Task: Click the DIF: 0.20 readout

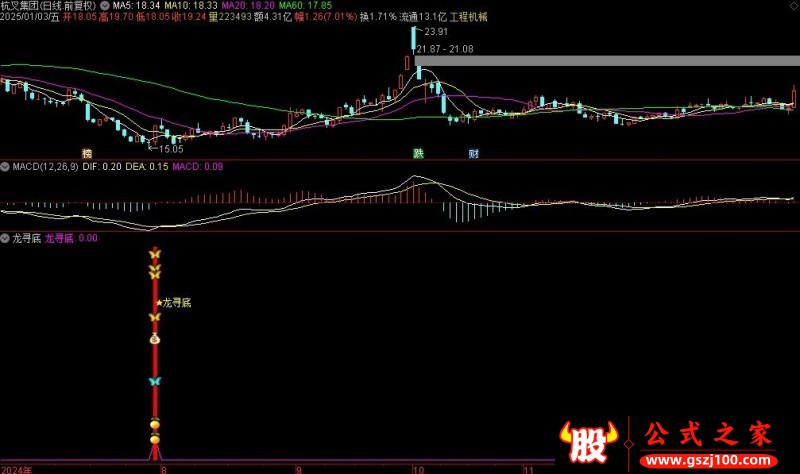Action: [x=102, y=166]
